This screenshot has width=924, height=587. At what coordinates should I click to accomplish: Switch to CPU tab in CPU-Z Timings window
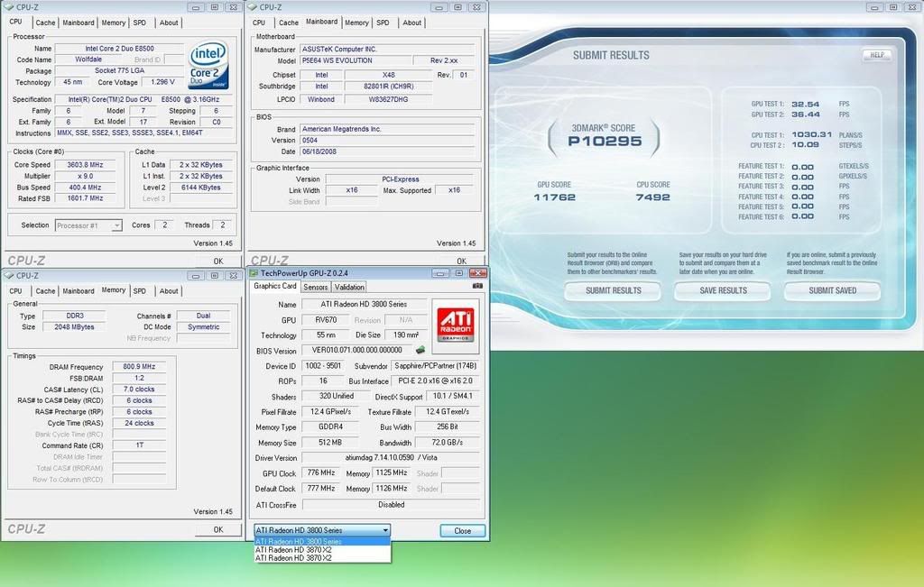tap(16, 291)
